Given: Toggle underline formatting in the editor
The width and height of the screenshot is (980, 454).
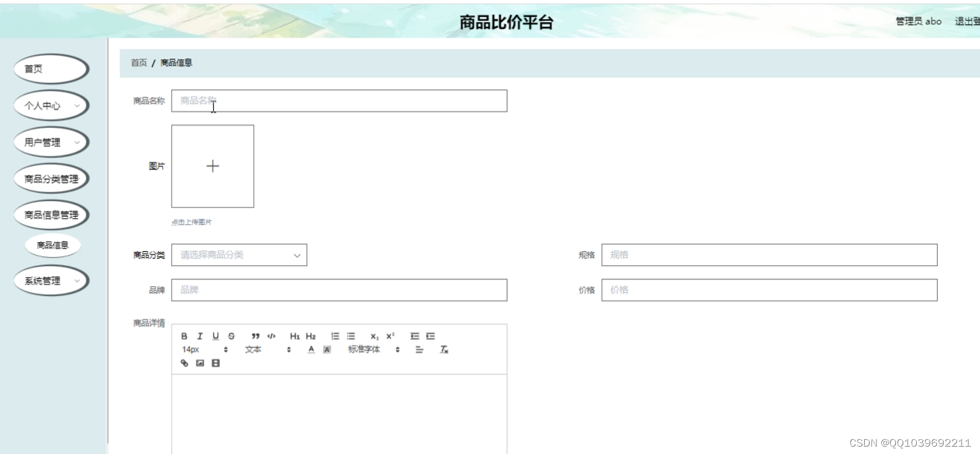Looking at the screenshot, I should point(216,336).
